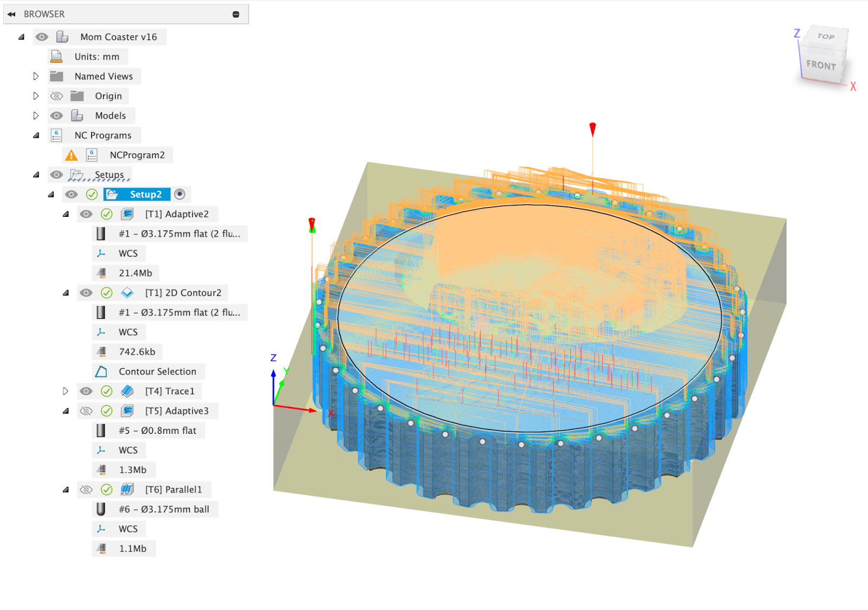Show the hidden Origin folder
Viewport: 868px width, 610px height.
(56, 96)
